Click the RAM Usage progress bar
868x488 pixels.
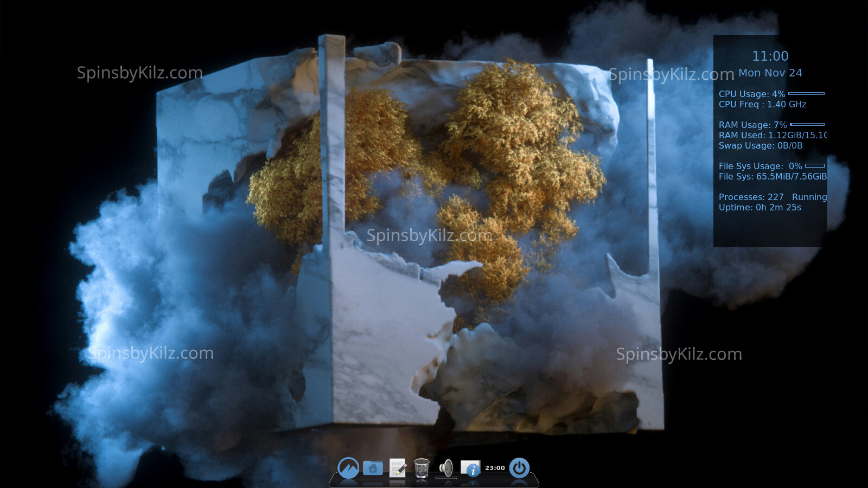coord(807,125)
